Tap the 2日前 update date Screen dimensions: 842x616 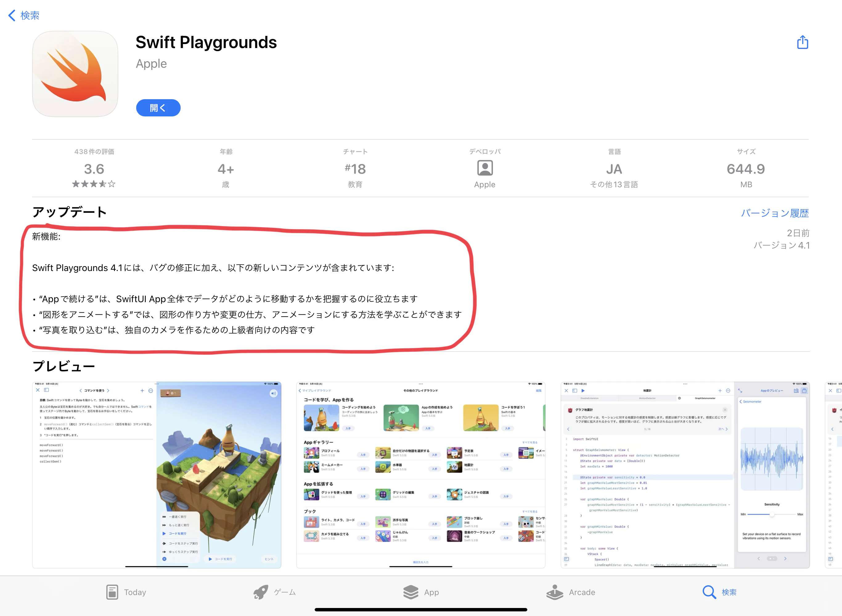[x=798, y=233]
